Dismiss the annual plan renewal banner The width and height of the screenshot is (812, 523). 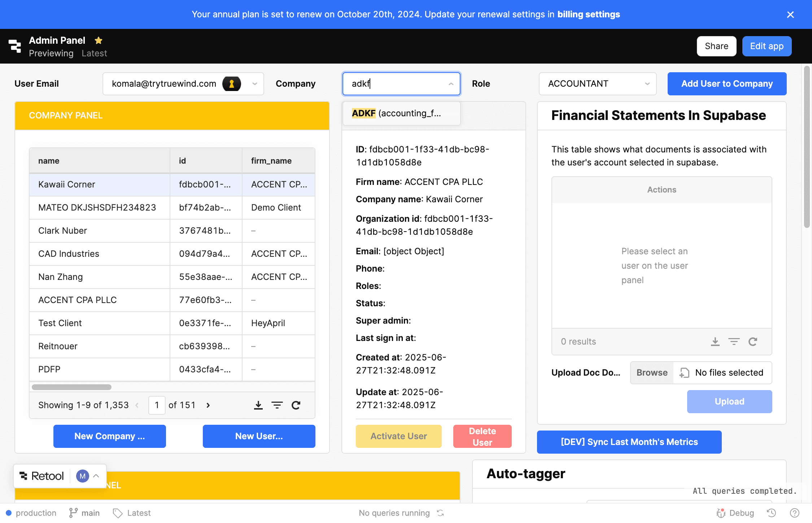coord(790,14)
